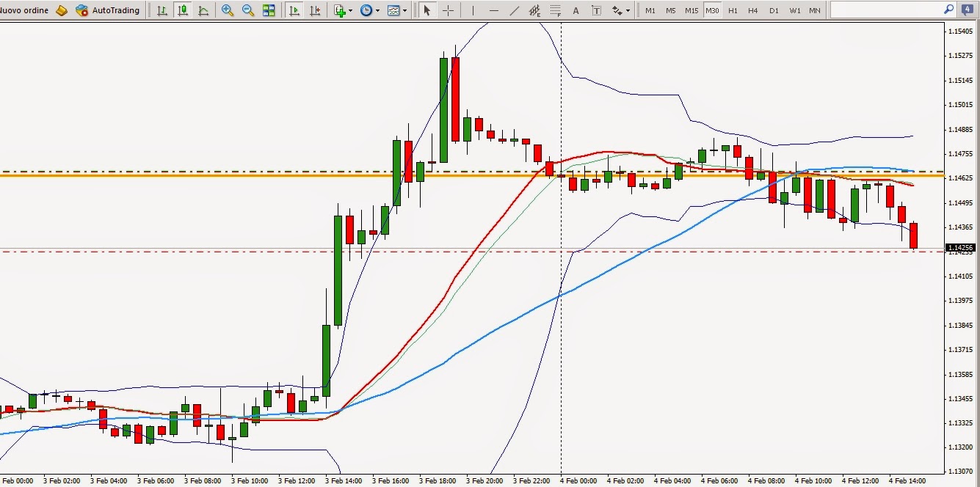Switch chart to bar chart mode
The width and height of the screenshot is (980, 487).
[x=162, y=10]
